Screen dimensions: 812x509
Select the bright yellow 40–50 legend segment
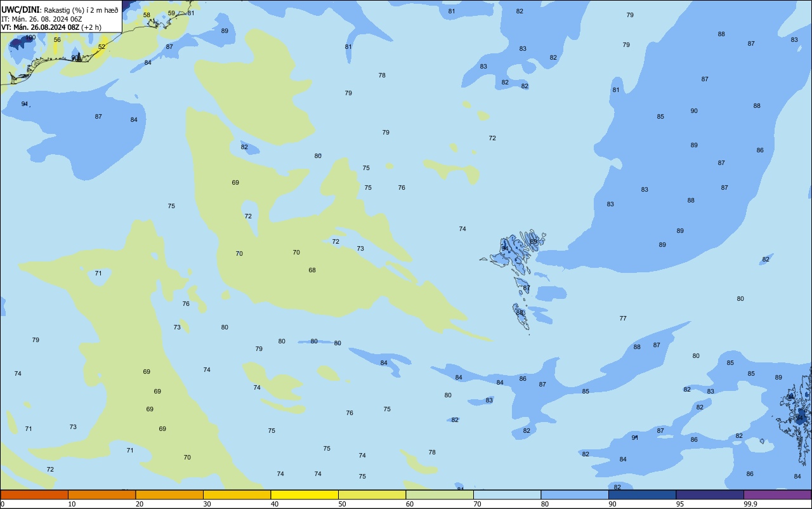(x=304, y=494)
